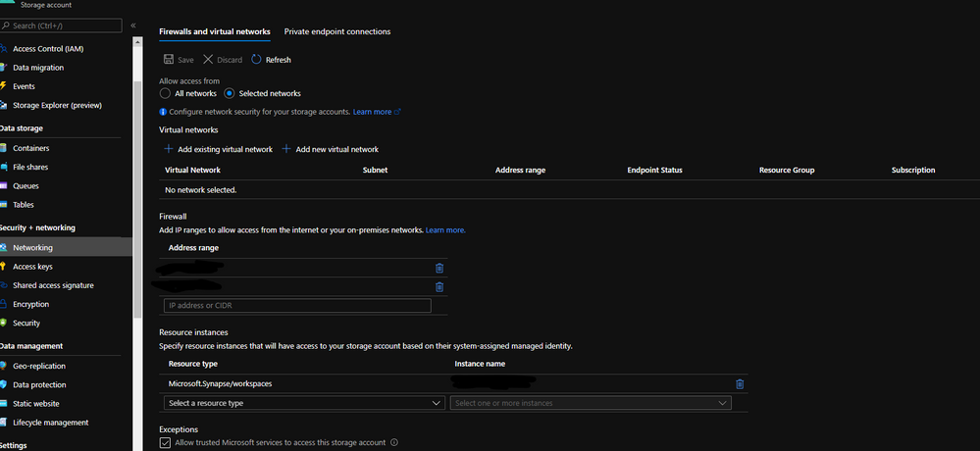Collapse the sidebar with double chevron
Screen dimensions: 980x451
[133, 25]
